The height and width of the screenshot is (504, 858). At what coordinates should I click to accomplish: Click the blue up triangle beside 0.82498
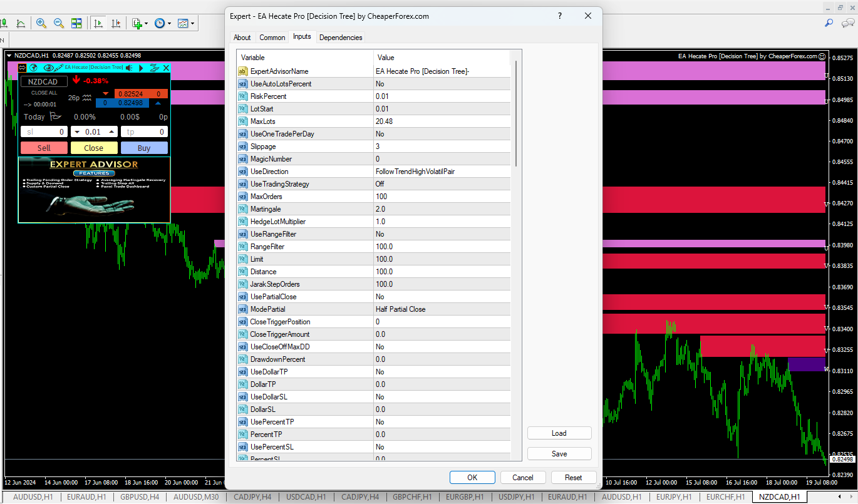[158, 103]
